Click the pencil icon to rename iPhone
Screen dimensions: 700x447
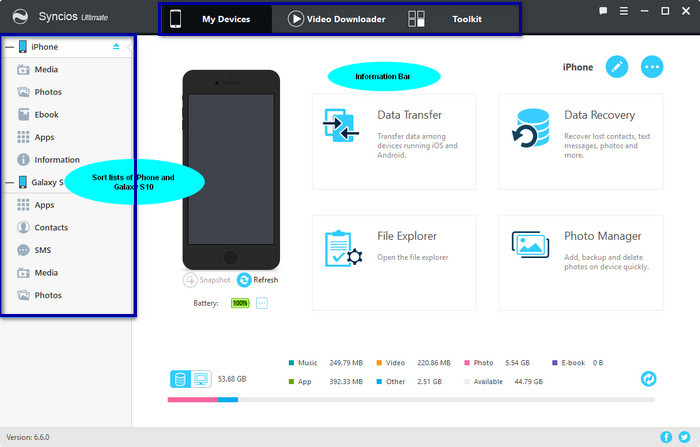click(617, 67)
